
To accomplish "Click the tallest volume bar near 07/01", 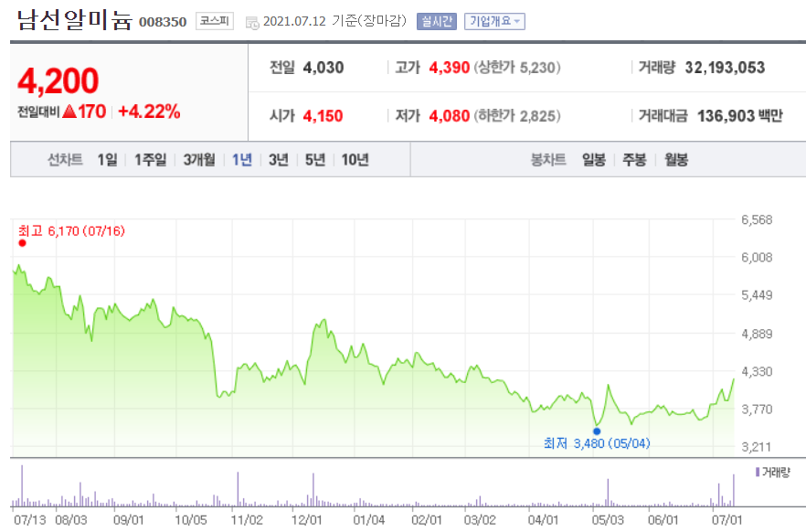I will point(734,489).
